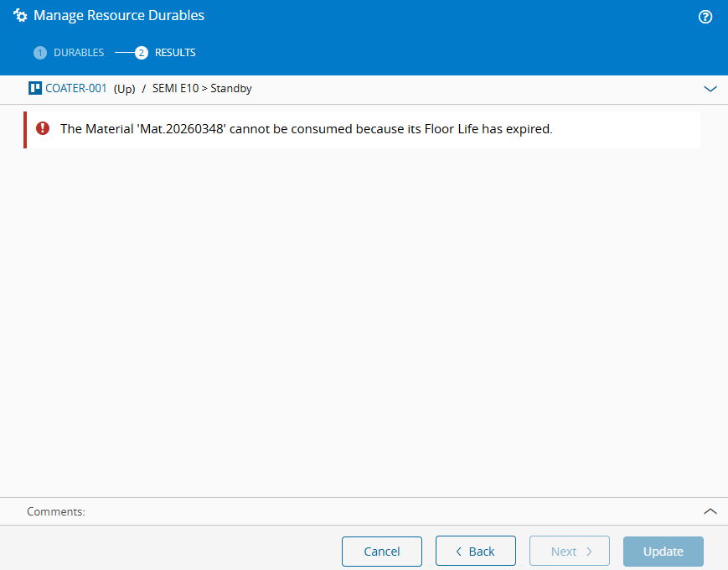Click the Comments label
Image resolution: width=728 pixels, height=570 pixels.
pos(55,511)
